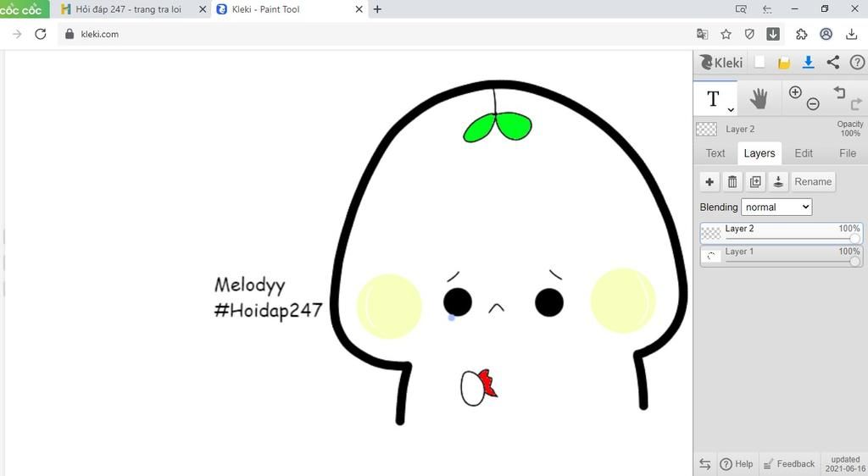Open the Blending mode dropdown
Viewport: 868px width, 476px height.
776,207
